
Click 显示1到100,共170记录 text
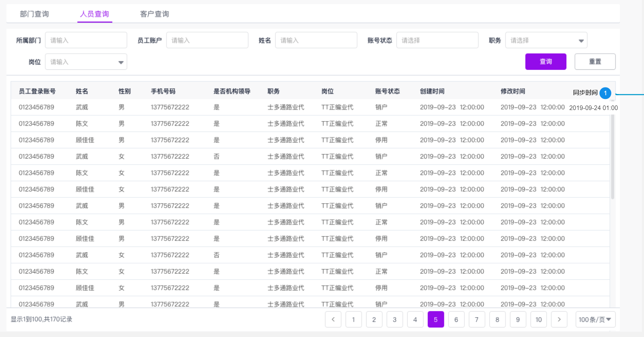42,319
